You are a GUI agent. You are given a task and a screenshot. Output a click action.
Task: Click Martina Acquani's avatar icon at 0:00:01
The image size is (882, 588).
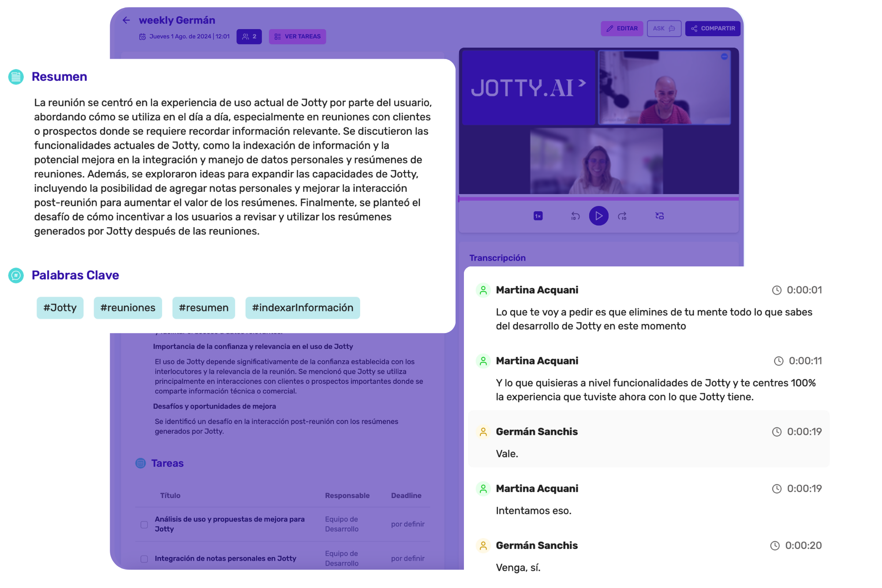483,290
